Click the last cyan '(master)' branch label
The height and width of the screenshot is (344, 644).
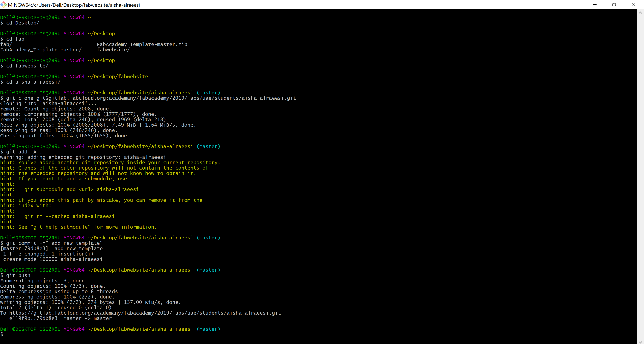(208, 329)
